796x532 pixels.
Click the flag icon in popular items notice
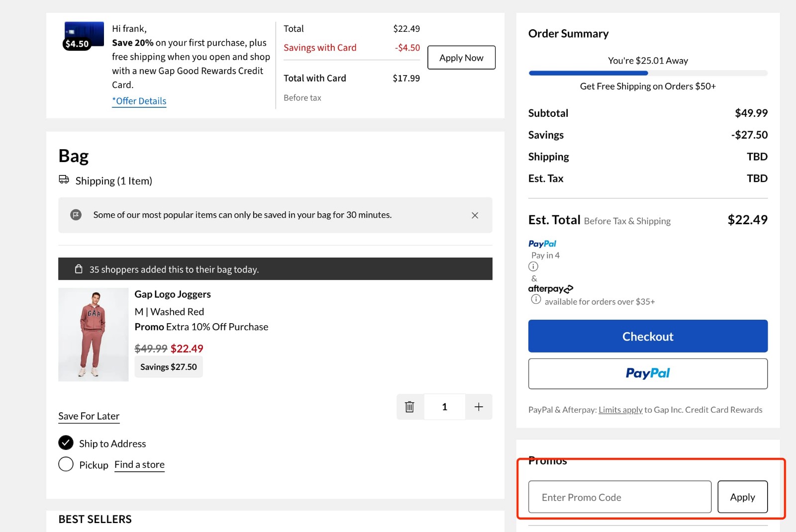point(76,215)
